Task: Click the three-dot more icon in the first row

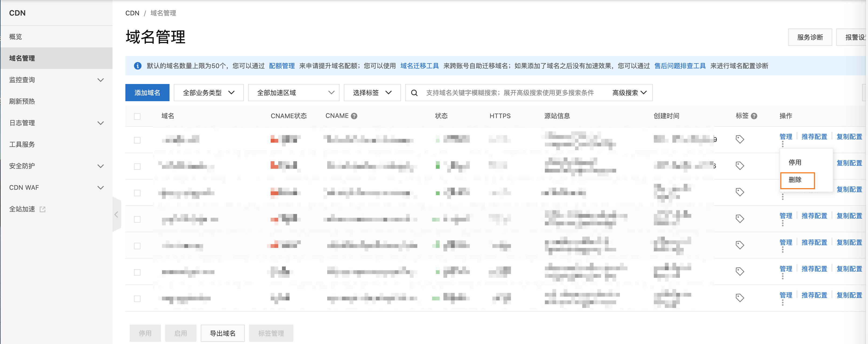Action: click(782, 144)
